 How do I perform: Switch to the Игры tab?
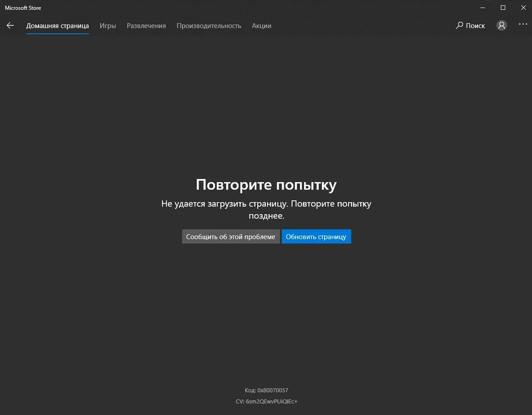pyautogui.click(x=108, y=26)
